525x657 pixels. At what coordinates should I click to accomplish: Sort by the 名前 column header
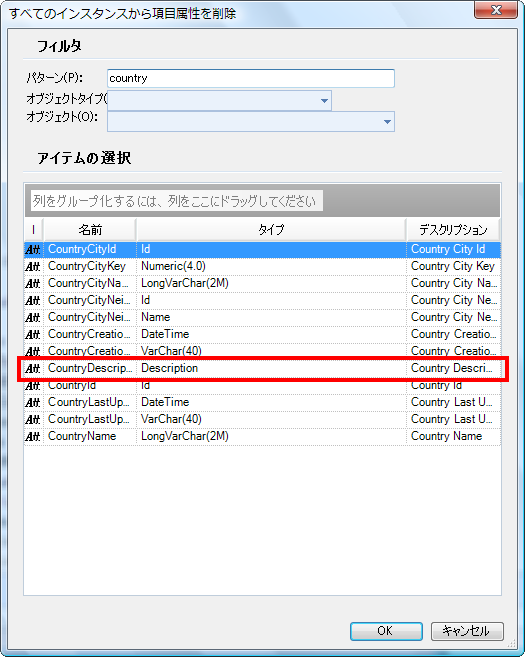click(90, 230)
